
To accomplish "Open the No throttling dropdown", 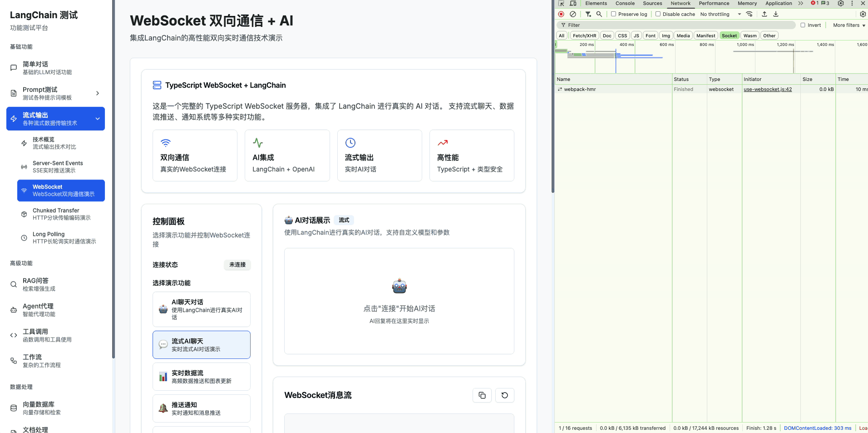I will (x=720, y=14).
